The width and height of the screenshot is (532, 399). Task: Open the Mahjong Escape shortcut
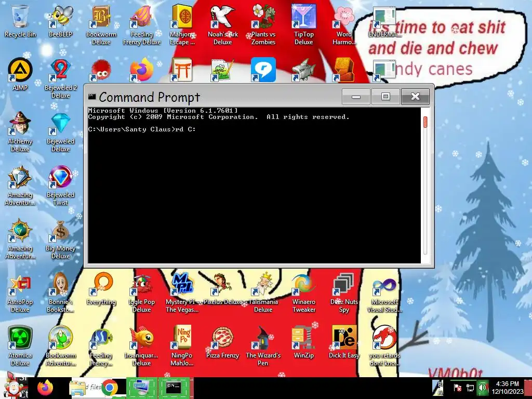pos(182,24)
